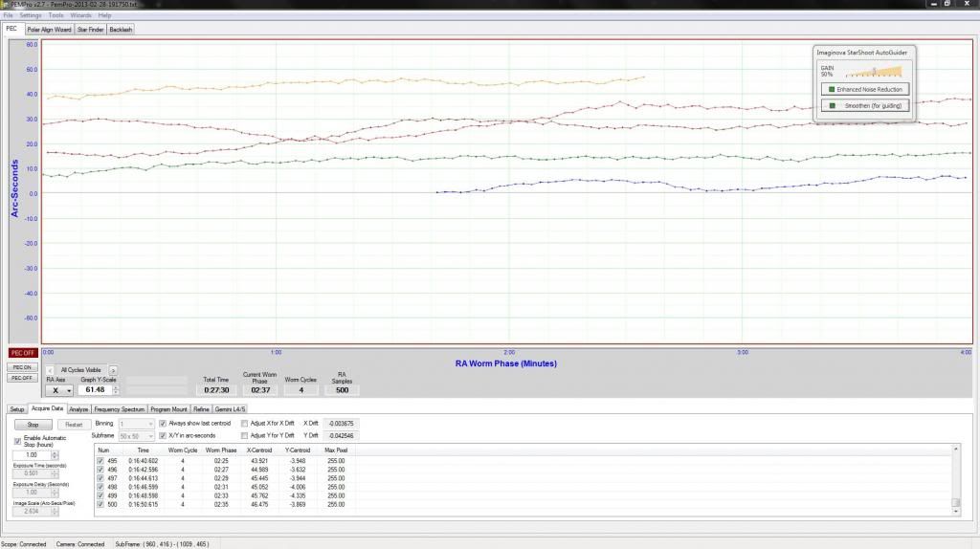Click the Worm Phase column header
Viewport: 980px width, 549px height.
tap(221, 450)
